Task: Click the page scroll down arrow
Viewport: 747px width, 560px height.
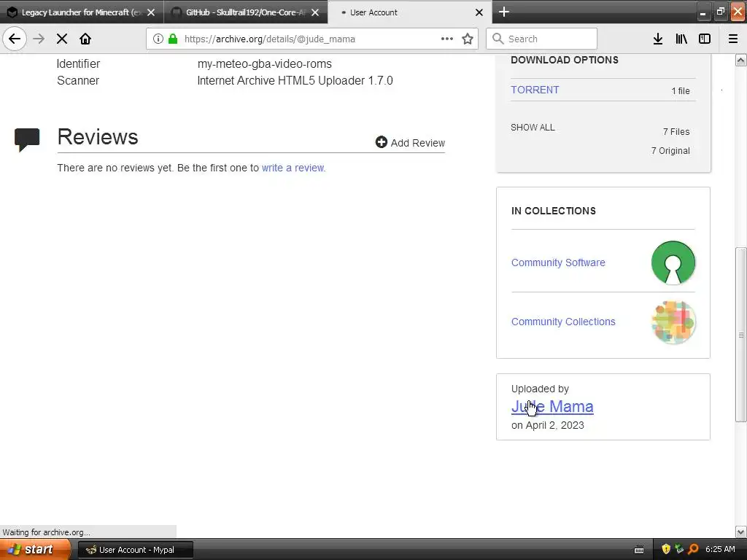Action: coord(740,532)
